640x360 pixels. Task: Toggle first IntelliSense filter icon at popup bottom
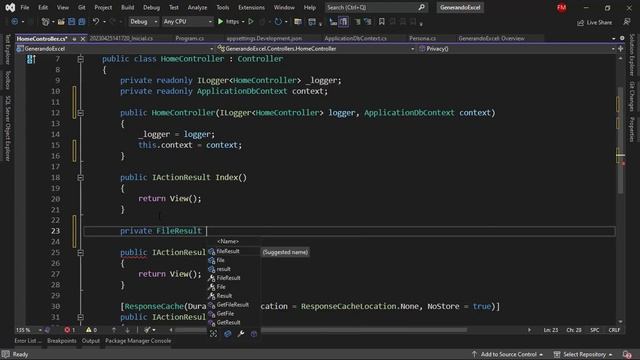pyautogui.click(x=213, y=334)
